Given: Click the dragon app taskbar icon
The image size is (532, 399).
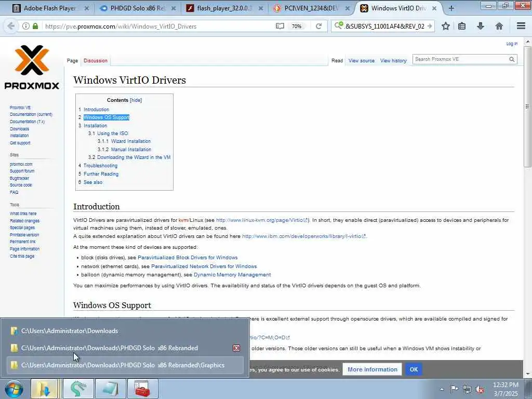Looking at the screenshot, I should [x=78, y=389].
